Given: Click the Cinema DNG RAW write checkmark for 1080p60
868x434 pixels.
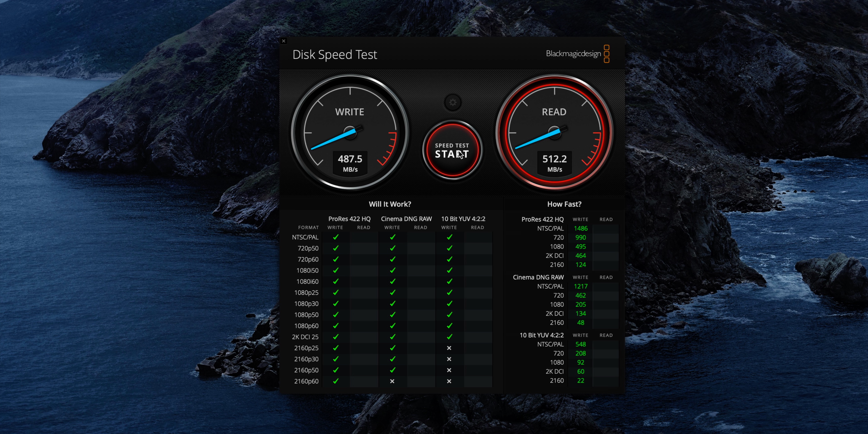Looking at the screenshot, I should point(391,326).
